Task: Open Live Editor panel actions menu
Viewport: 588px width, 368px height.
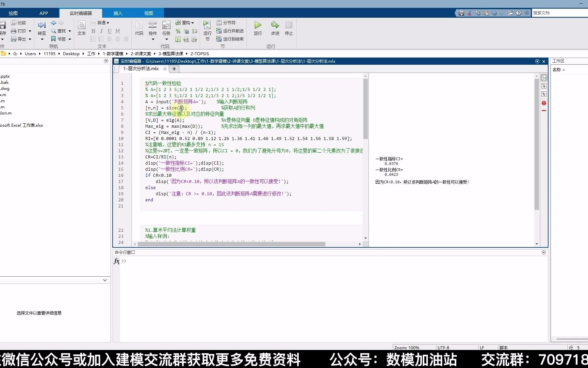Action: tap(537, 61)
